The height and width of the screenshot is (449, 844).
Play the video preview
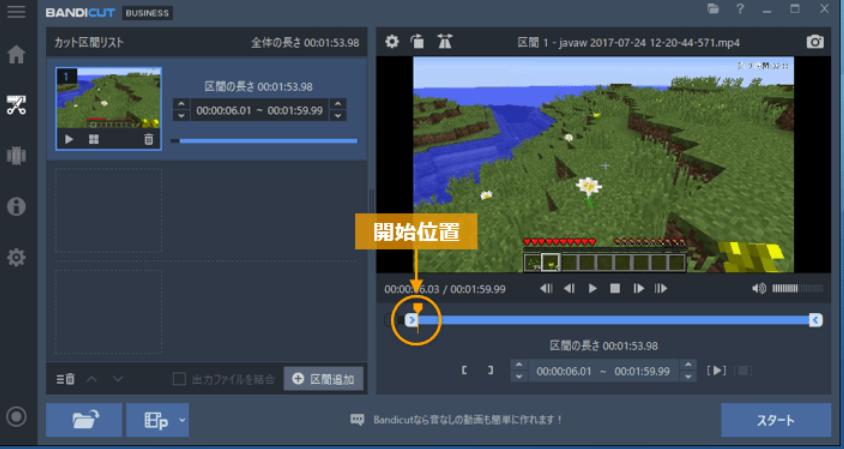[x=593, y=289]
